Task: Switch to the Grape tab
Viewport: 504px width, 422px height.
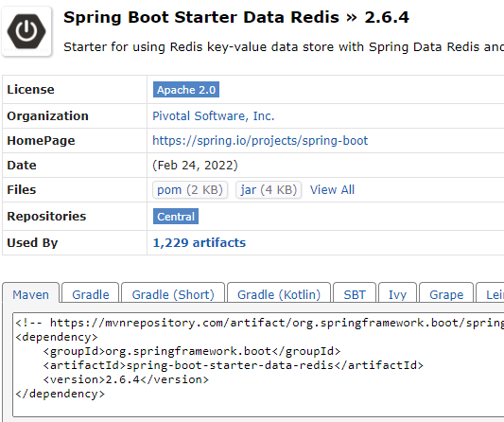Action: tap(446, 293)
